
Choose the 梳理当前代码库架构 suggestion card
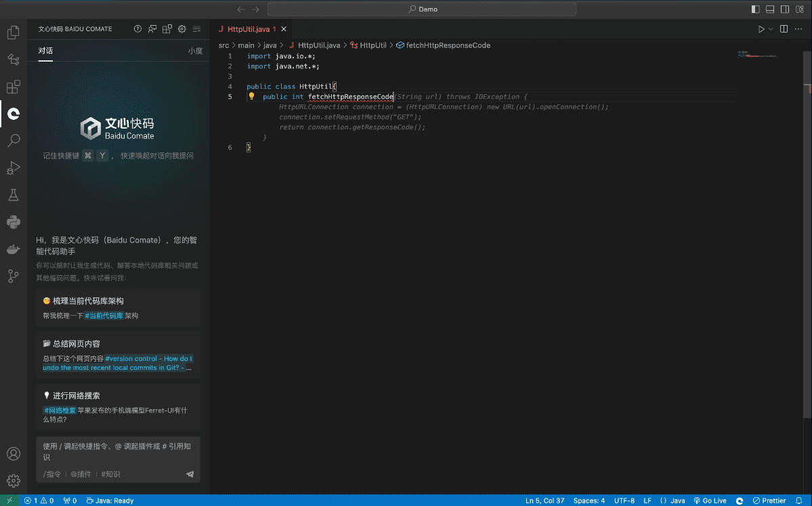118,308
